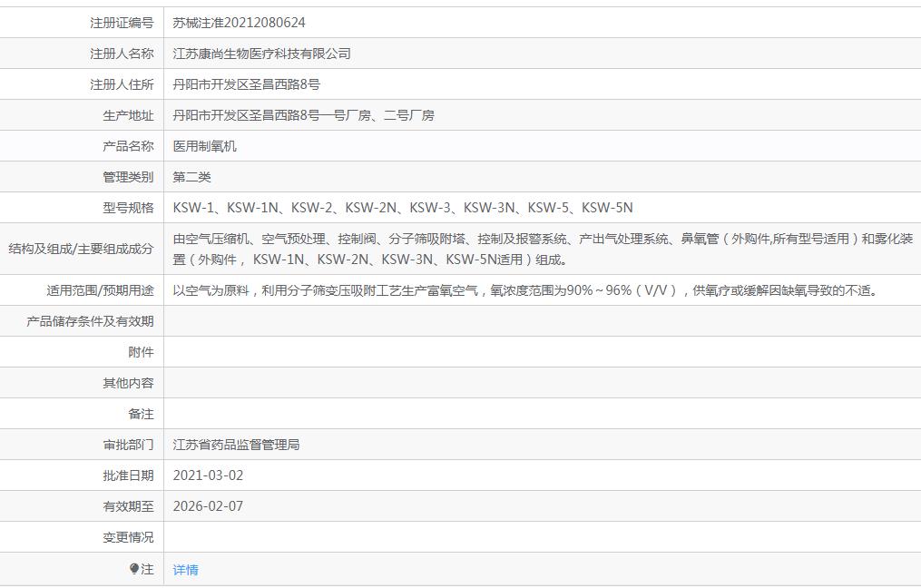Click the management category value 第二类
The height and width of the screenshot is (588, 921).
click(192, 178)
